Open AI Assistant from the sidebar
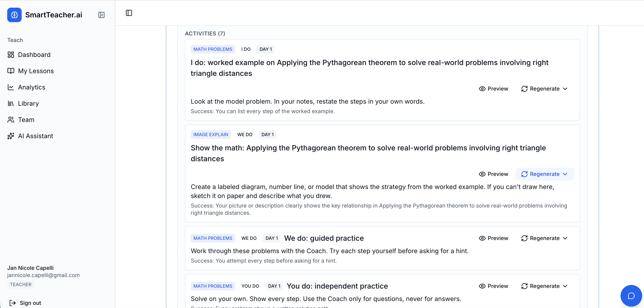The width and height of the screenshot is (644, 308). tap(35, 136)
